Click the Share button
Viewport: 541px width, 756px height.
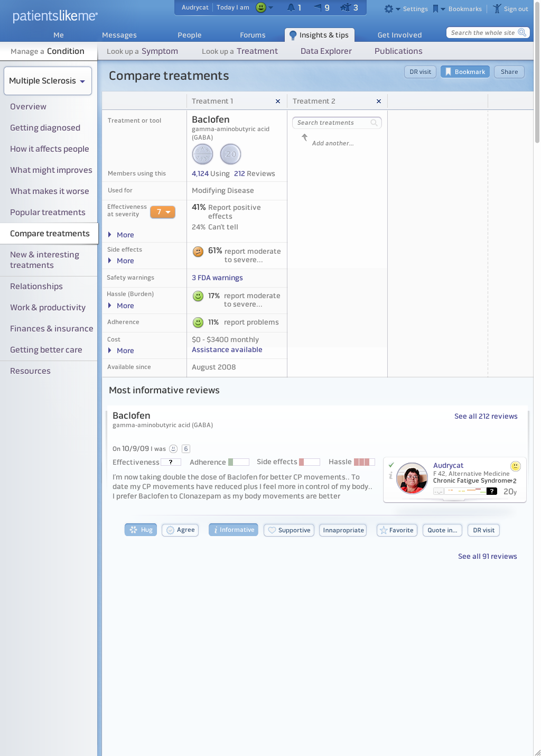click(509, 72)
